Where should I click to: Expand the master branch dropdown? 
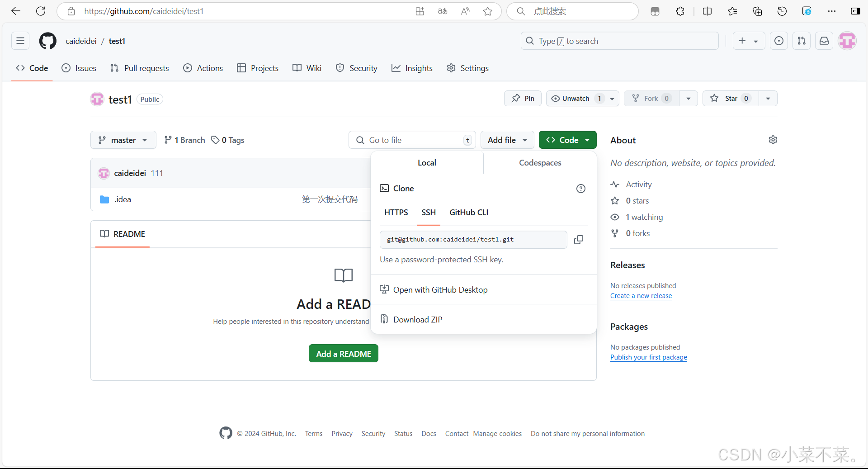[123, 140]
